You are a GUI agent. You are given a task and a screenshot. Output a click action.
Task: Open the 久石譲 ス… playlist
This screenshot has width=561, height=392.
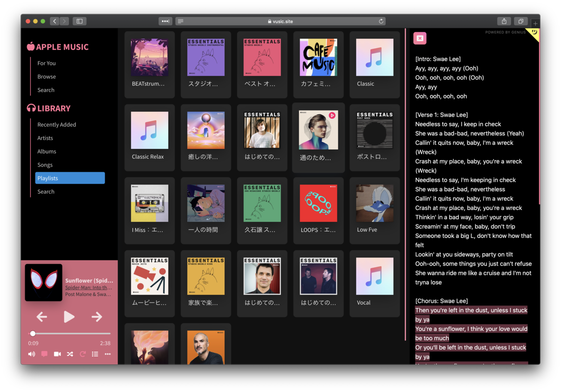click(x=262, y=211)
